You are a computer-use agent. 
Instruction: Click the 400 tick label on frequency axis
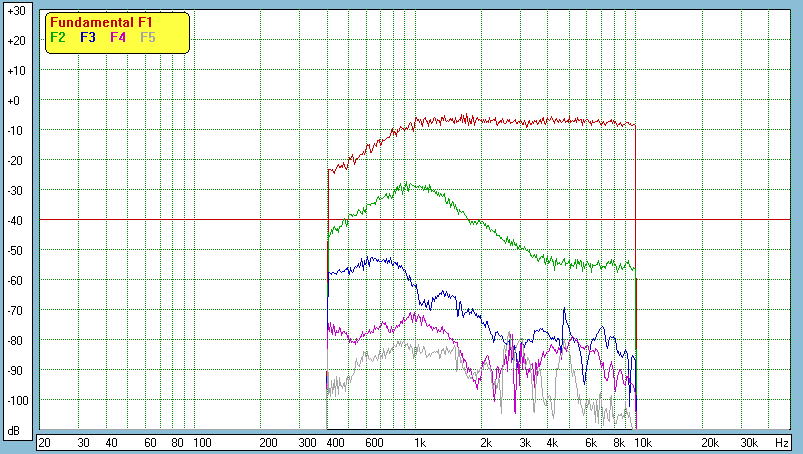click(333, 442)
